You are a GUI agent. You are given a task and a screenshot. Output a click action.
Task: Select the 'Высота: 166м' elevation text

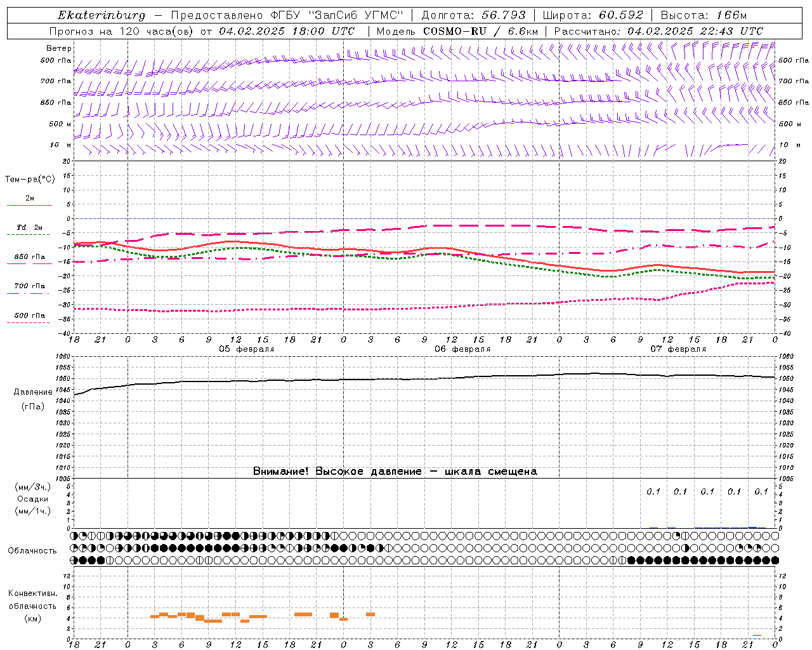(x=704, y=15)
